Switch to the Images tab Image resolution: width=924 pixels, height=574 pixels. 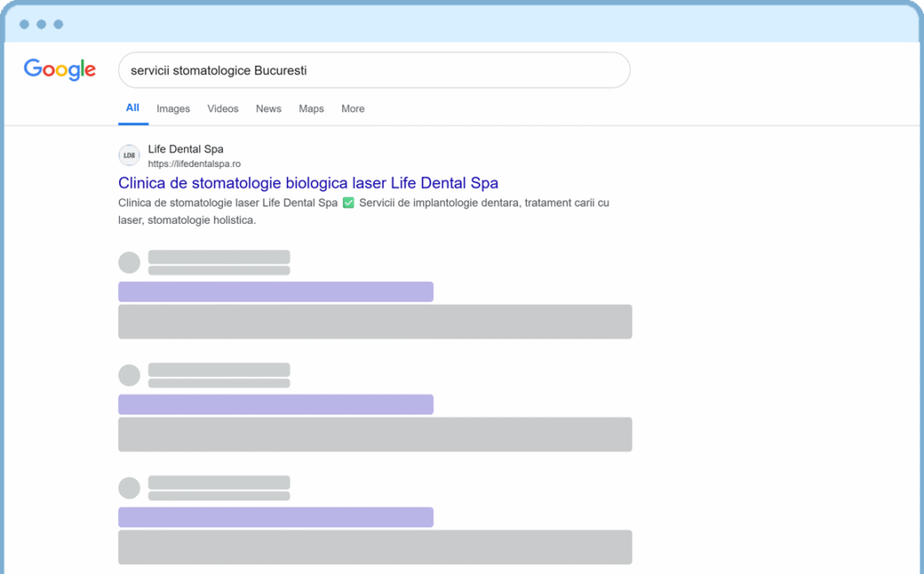click(x=173, y=108)
